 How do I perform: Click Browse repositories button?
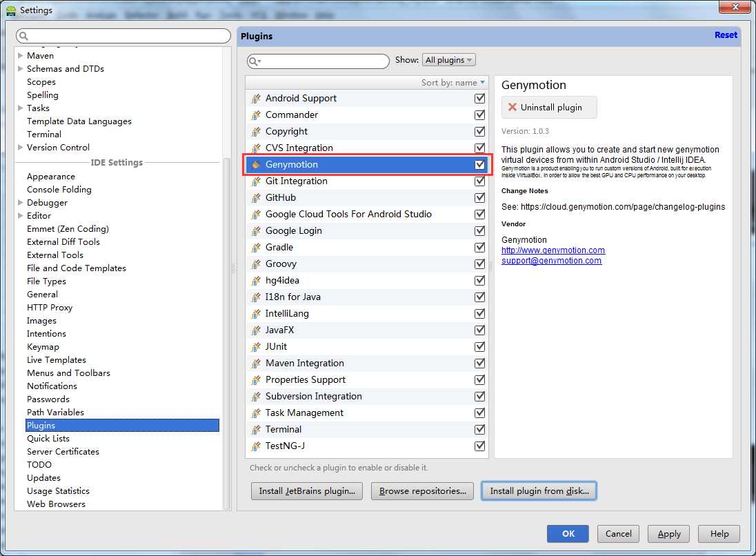click(422, 491)
